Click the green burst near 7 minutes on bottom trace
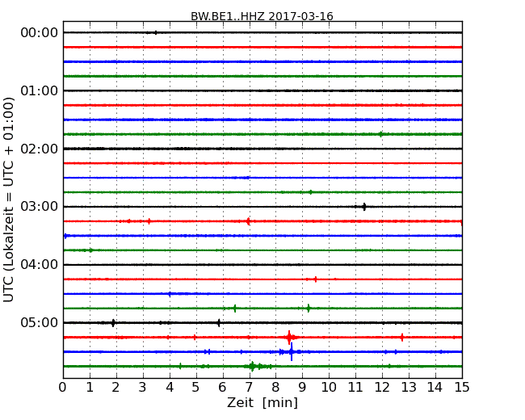Viewport: 525px width, 420px height. [x=253, y=366]
